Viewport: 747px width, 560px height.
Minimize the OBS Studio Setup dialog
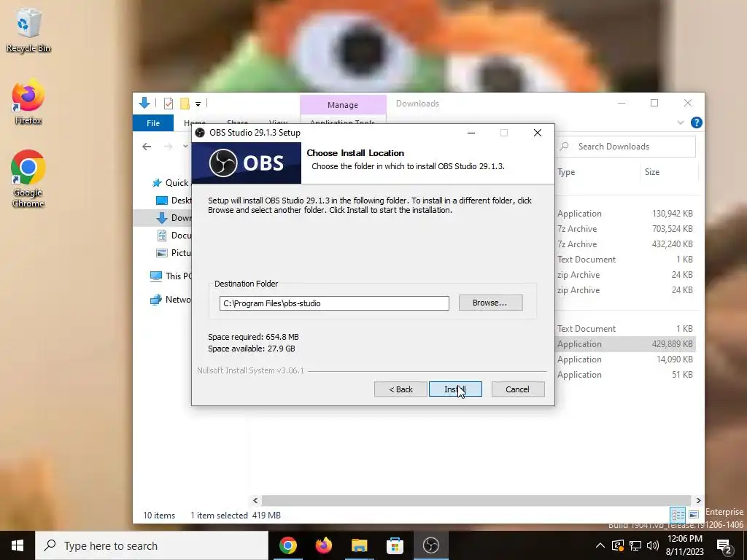pos(471,133)
